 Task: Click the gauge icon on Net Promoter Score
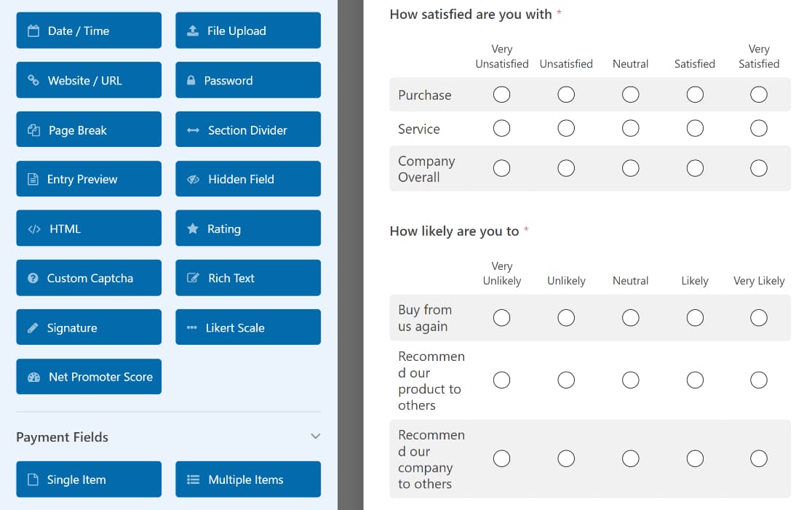(x=33, y=377)
